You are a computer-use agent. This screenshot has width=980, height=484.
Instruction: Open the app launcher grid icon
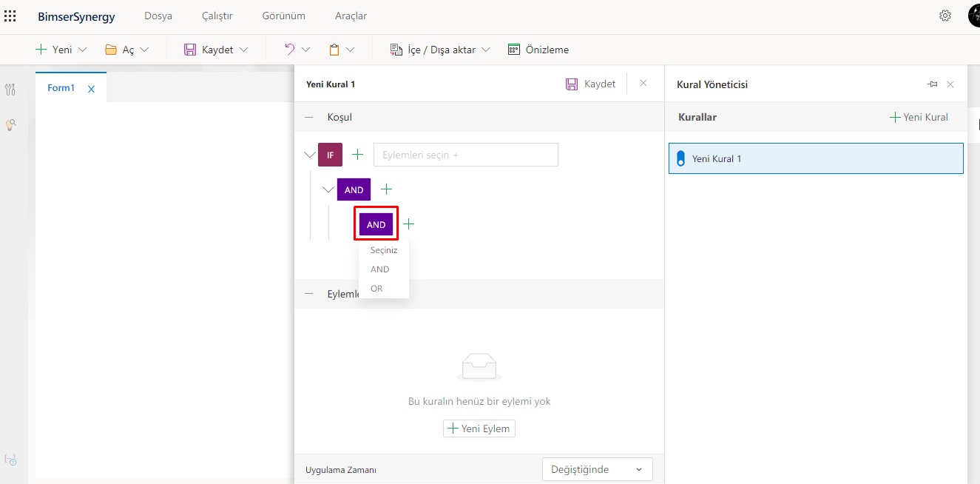click(x=10, y=16)
